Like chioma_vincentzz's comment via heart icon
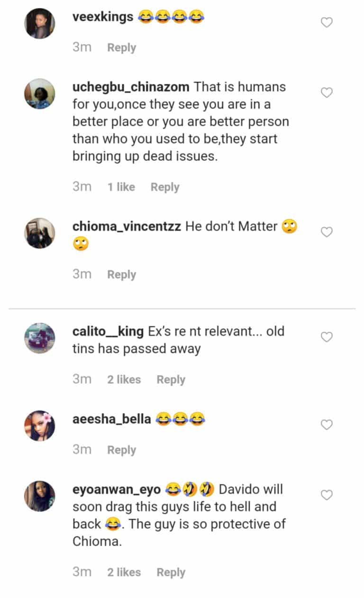 click(x=327, y=232)
